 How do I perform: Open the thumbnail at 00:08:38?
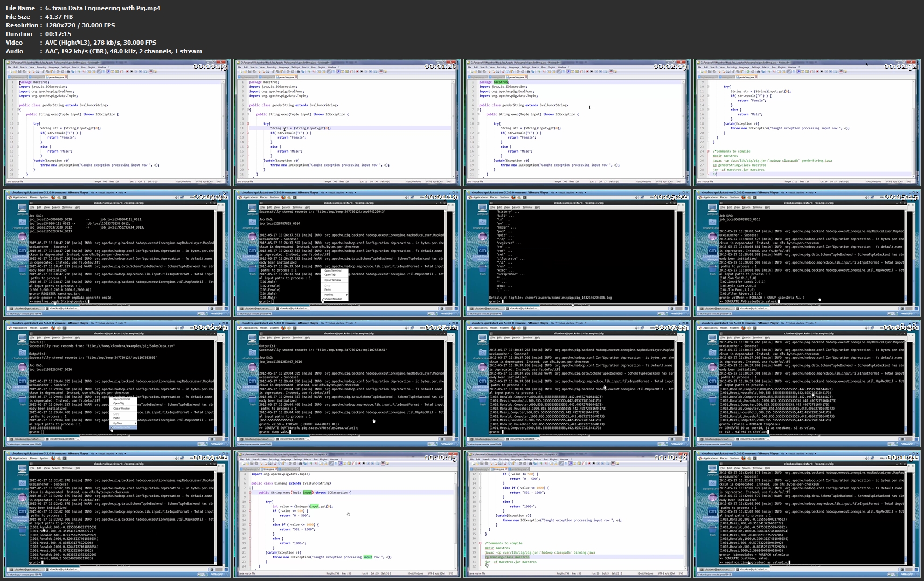point(807,383)
